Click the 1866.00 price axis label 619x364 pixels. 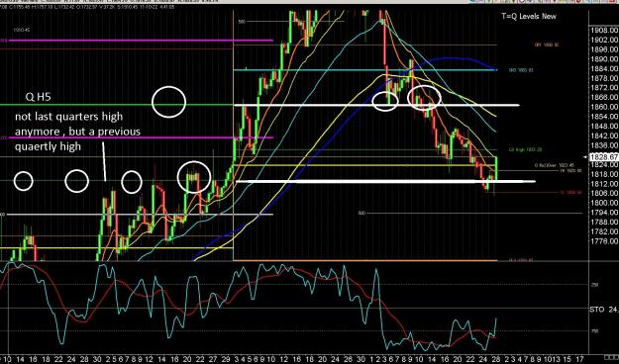coord(604,97)
